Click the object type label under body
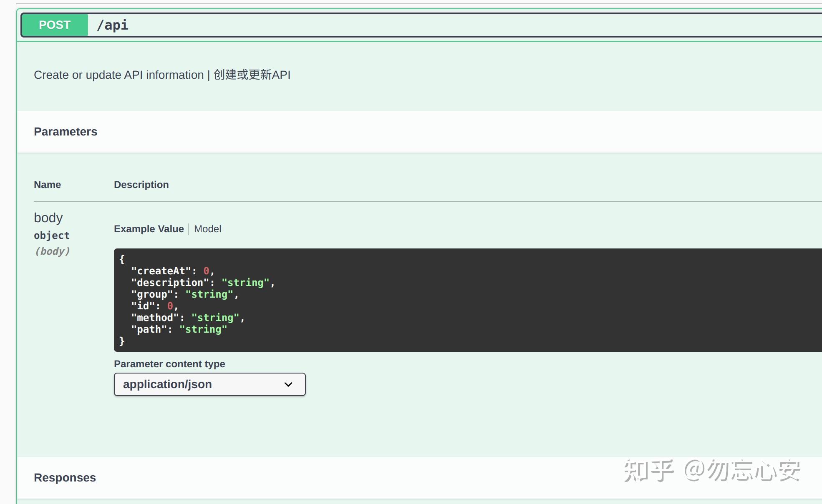 pyautogui.click(x=51, y=235)
